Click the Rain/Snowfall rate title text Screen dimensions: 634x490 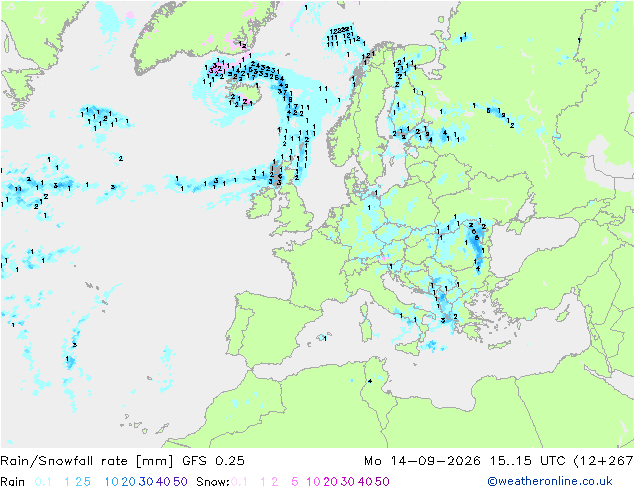click(87, 461)
